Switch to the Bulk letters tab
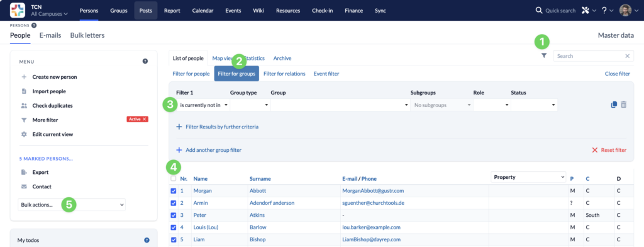The image size is (644, 247). point(87,35)
